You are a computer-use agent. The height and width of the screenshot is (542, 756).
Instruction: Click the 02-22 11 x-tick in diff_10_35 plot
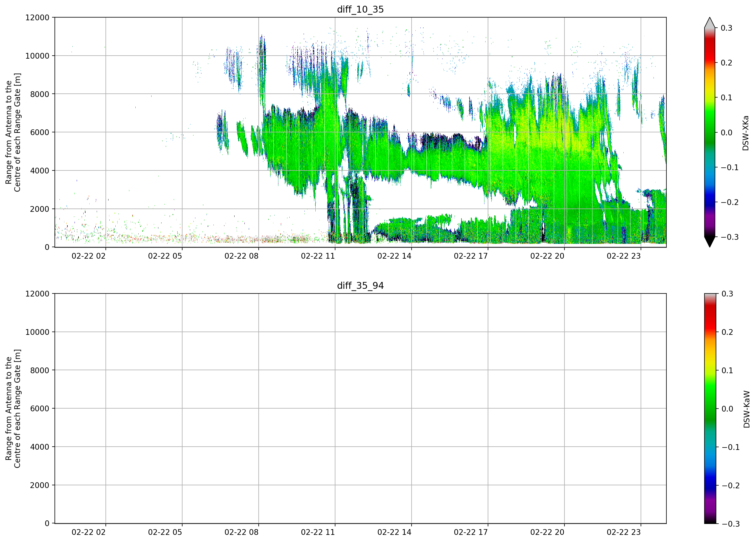coord(318,256)
